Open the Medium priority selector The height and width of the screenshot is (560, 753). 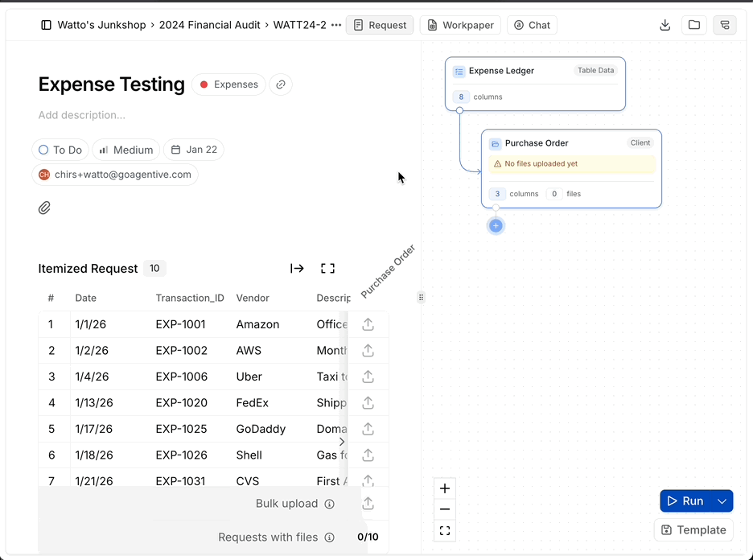click(x=125, y=150)
